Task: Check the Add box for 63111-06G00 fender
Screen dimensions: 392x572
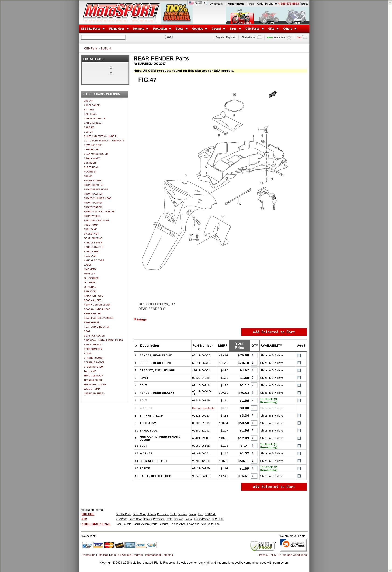Action: tap(299, 355)
